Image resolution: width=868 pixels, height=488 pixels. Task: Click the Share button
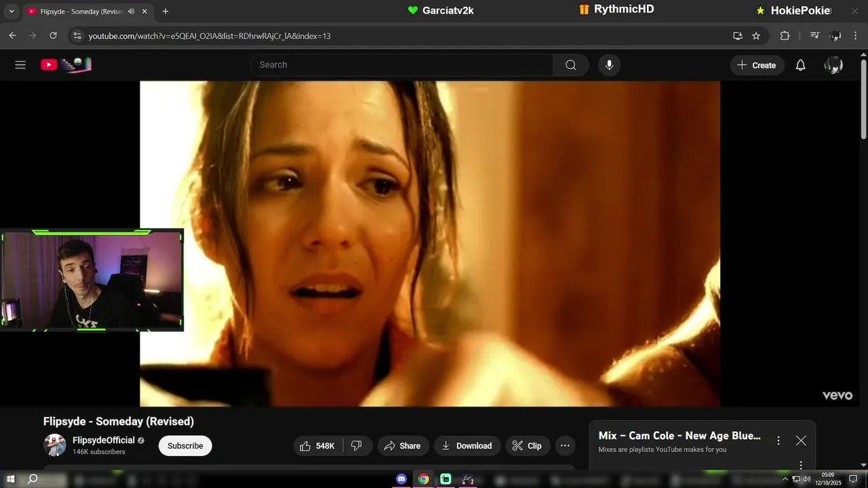click(403, 446)
